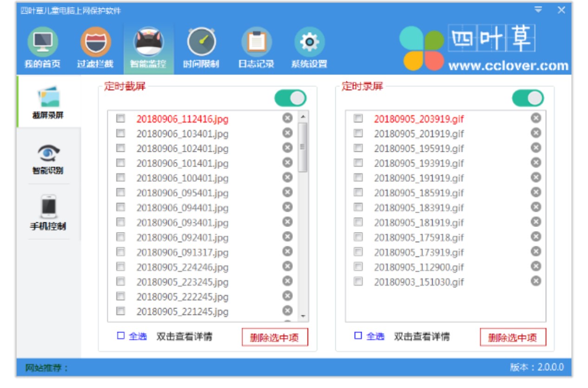Tick the 全选 checkbox under screenshot list
Screen dimensions: 588x388
pos(121,336)
